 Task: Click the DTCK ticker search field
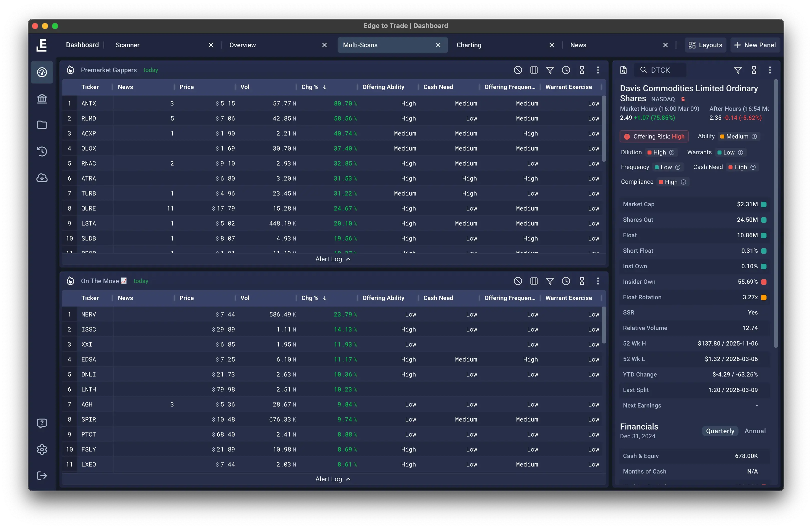[x=660, y=70]
